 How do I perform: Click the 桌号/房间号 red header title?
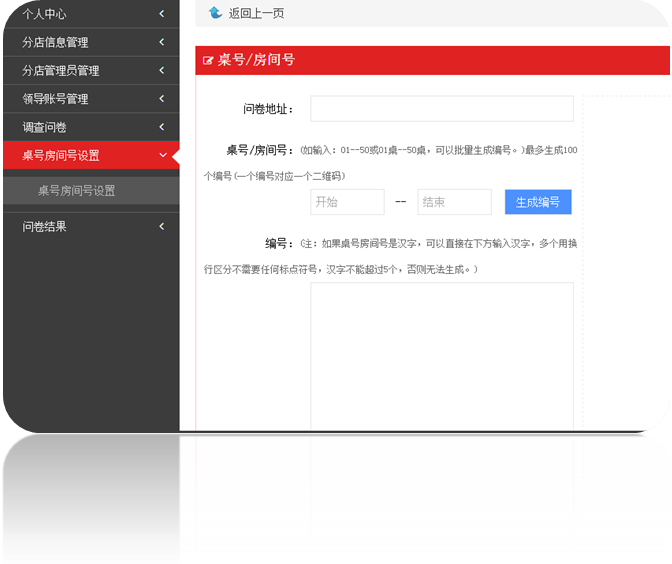(256, 60)
